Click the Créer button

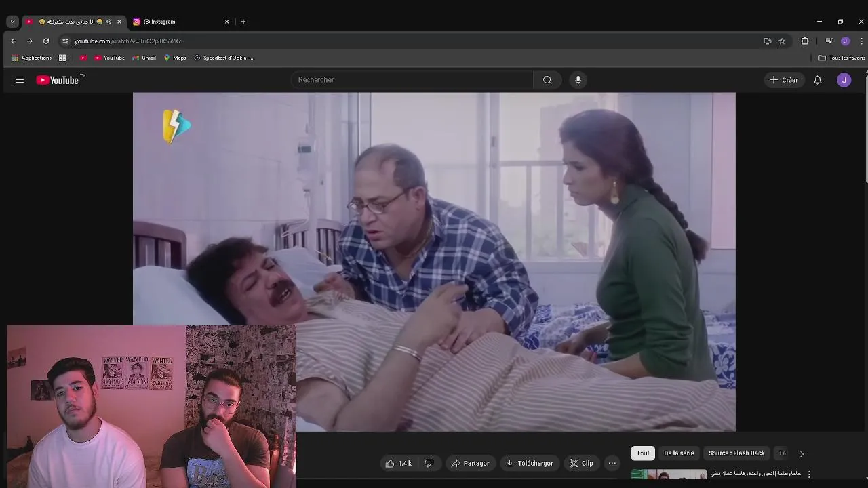pos(784,80)
